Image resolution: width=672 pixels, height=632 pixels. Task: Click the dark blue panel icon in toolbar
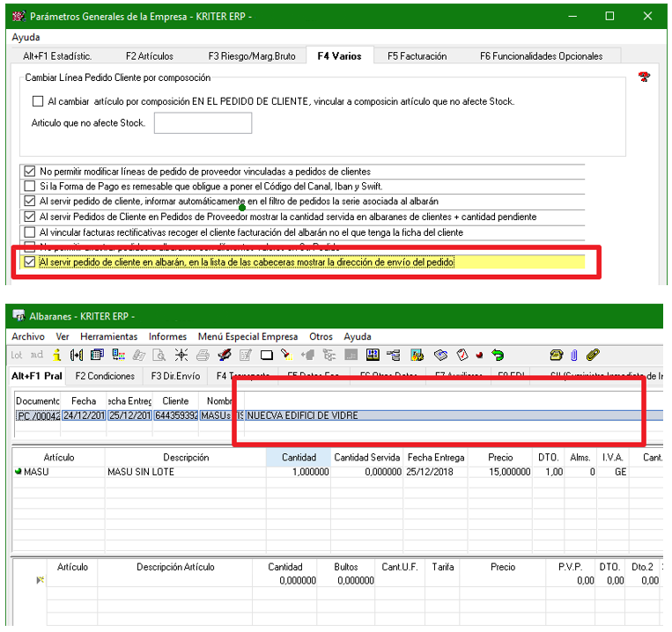click(373, 355)
